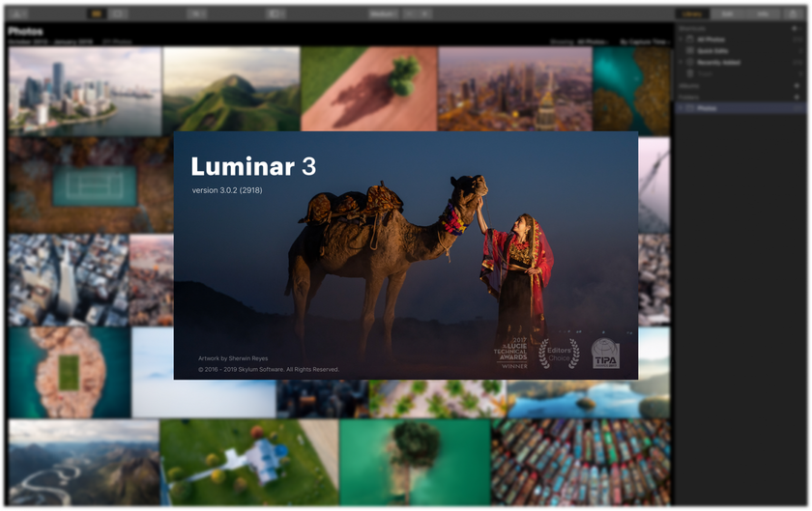Select the colorful boats circle thumbnail
This screenshot has width=812, height=511.
(581, 463)
